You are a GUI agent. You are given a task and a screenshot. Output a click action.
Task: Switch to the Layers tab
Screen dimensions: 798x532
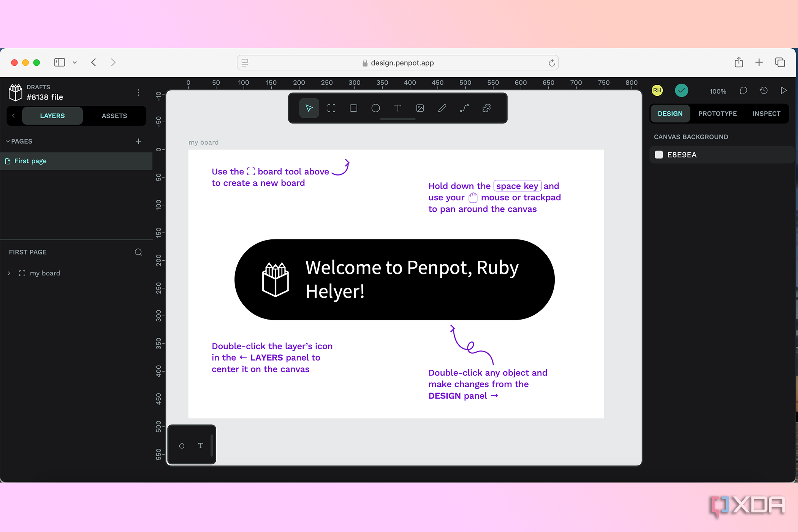coord(52,116)
